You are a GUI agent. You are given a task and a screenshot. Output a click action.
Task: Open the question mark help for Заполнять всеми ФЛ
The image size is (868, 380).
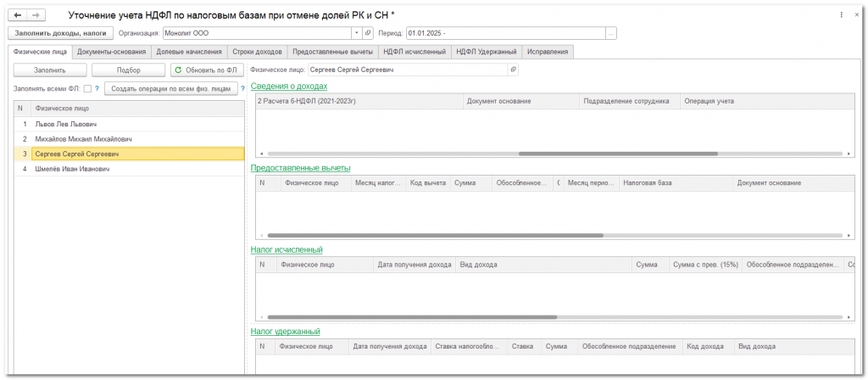coord(97,88)
